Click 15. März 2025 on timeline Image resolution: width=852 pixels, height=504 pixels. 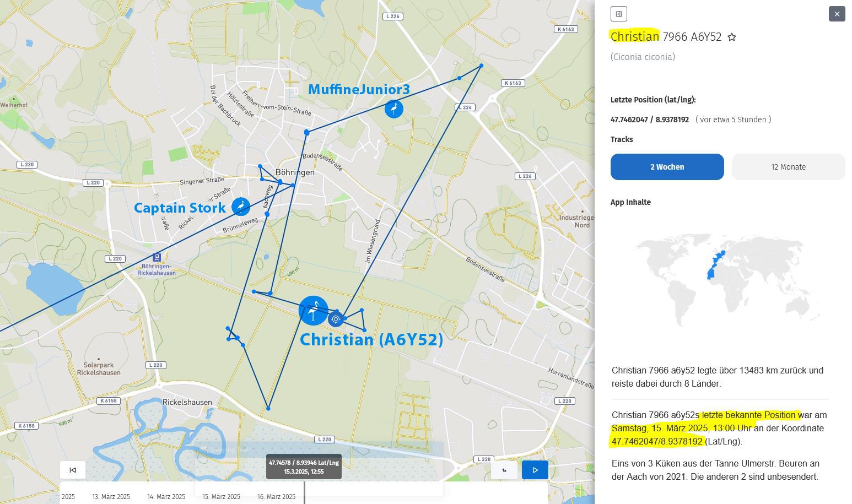tap(221, 496)
